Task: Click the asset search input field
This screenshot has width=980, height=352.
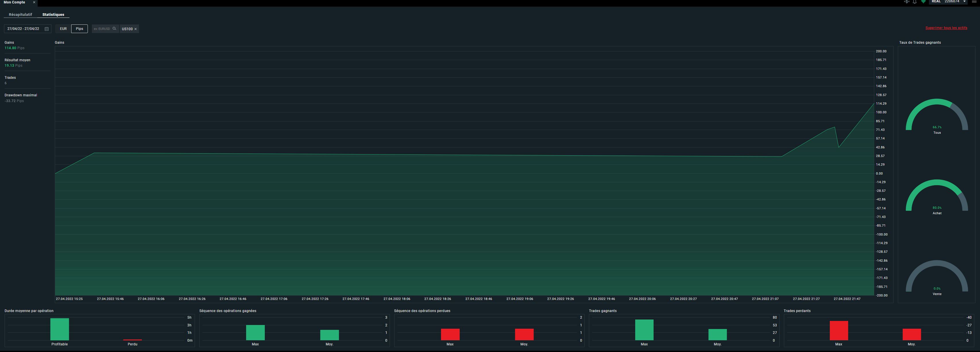Action: (102, 29)
